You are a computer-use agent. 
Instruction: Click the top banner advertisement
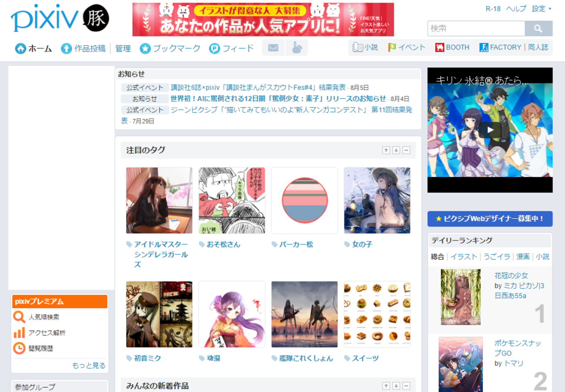click(263, 20)
